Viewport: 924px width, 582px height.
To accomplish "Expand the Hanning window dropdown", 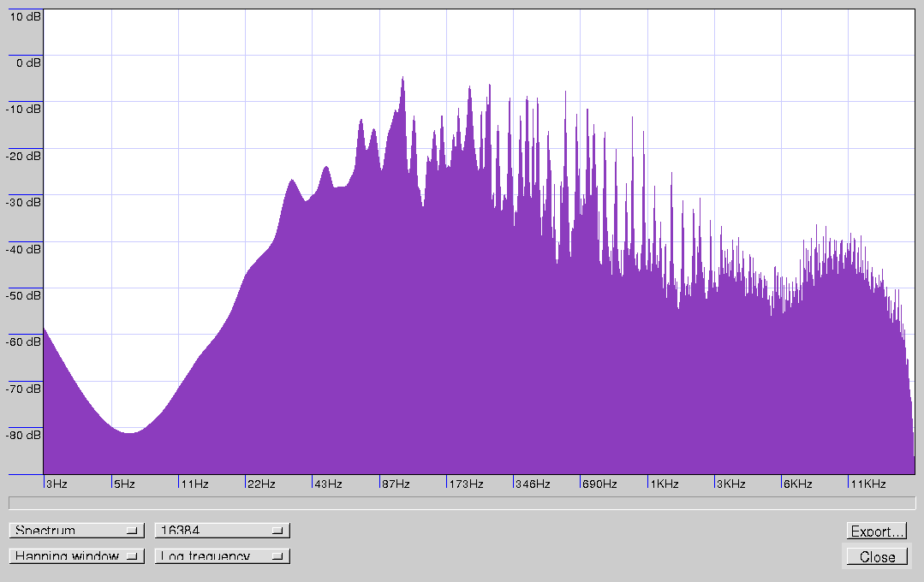I will 76,556.
